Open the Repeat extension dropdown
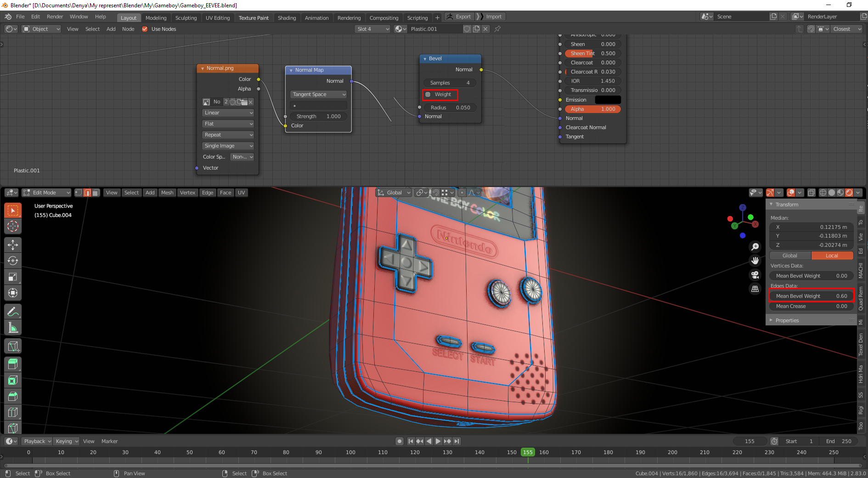This screenshot has height=478, width=868. click(x=228, y=135)
